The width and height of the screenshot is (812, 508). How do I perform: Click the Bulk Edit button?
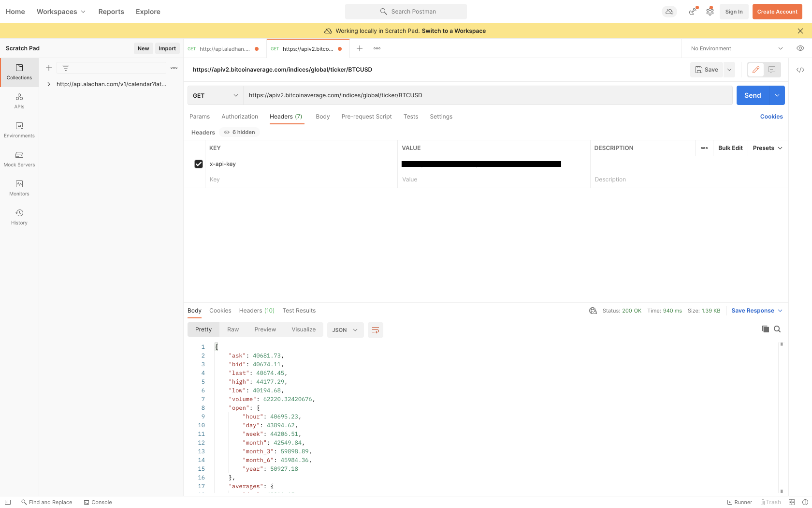pyautogui.click(x=730, y=148)
